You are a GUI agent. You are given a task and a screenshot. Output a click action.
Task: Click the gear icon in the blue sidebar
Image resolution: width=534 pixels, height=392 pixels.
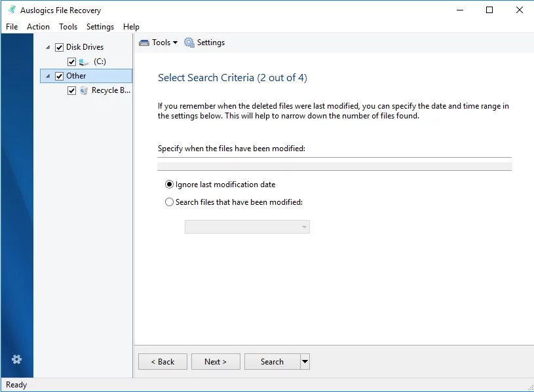click(x=17, y=359)
